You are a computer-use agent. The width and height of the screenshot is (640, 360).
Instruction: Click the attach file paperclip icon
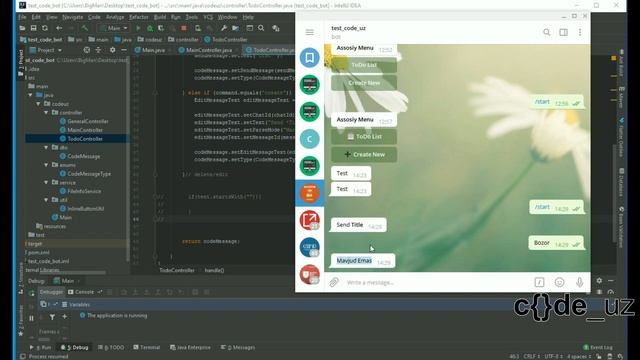(x=334, y=282)
